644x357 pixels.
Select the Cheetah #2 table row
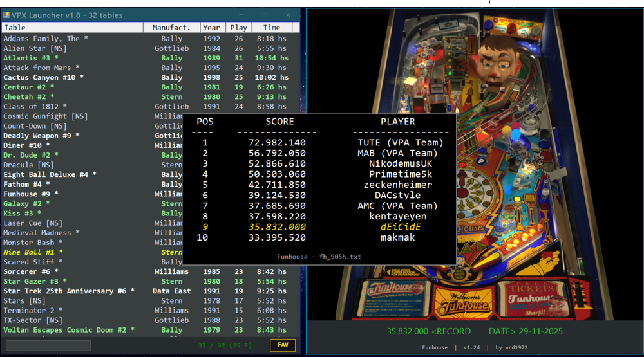(151, 97)
